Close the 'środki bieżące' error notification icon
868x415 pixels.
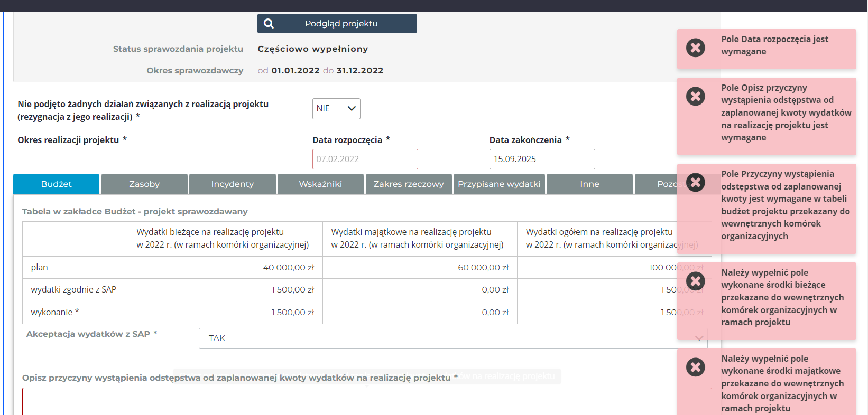coord(695,281)
